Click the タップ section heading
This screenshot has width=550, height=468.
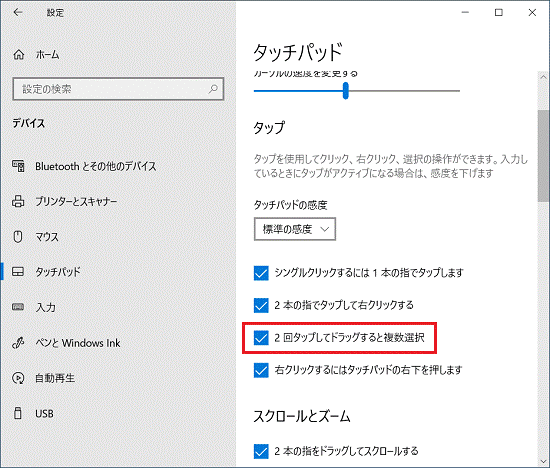269,128
